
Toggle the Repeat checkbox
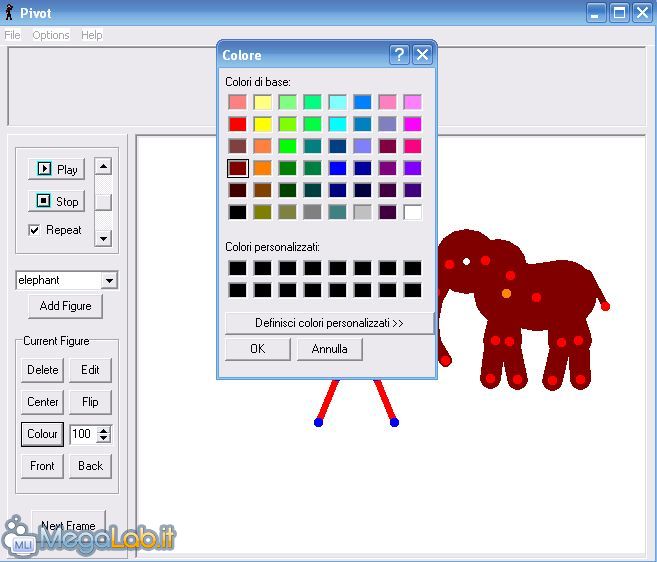[x=35, y=230]
